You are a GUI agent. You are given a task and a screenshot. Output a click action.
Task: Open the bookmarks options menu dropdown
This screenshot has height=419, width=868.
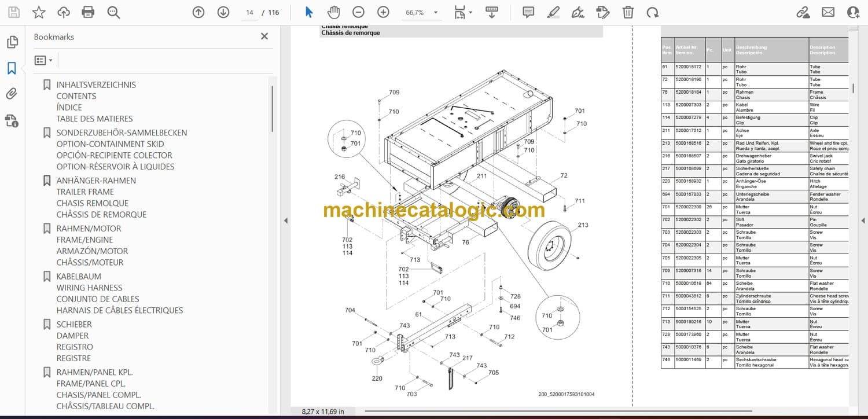[x=43, y=60]
